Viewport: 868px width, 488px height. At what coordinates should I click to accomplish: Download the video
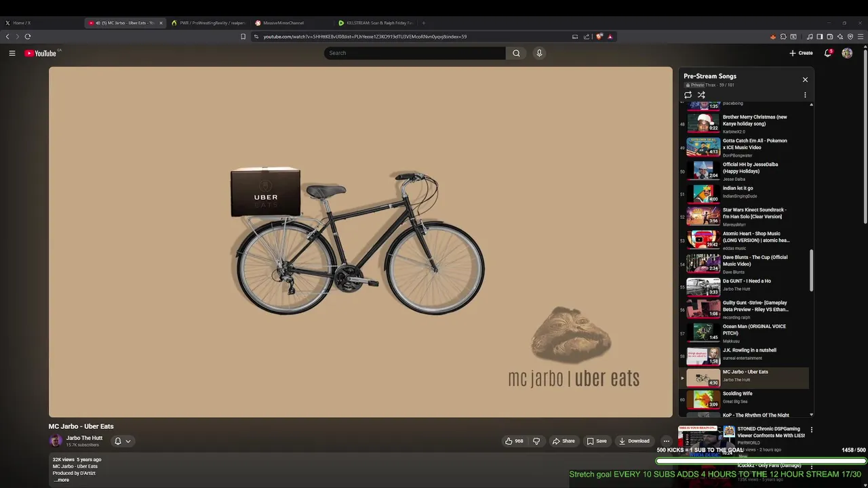coord(635,441)
